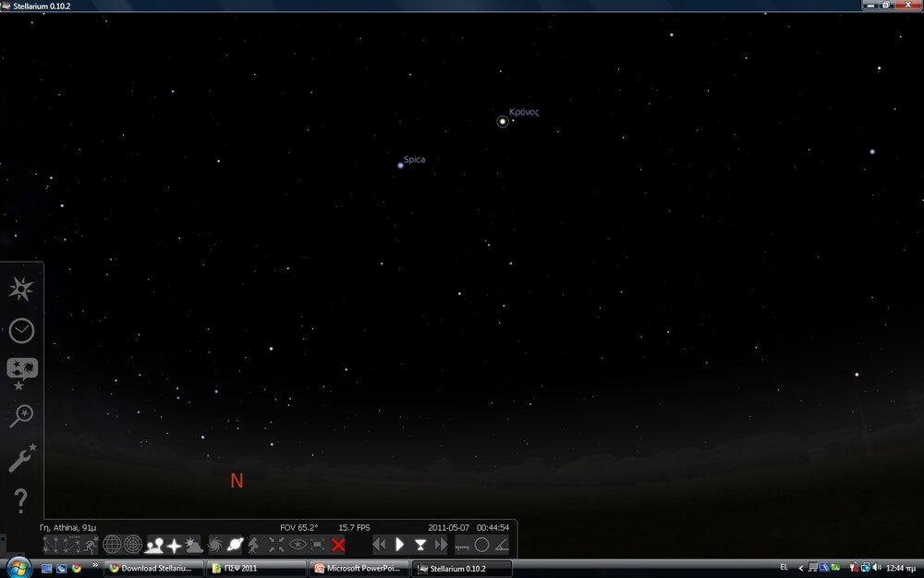924x578 pixels.
Task: Toggle constellation lines display
Action: [51, 545]
